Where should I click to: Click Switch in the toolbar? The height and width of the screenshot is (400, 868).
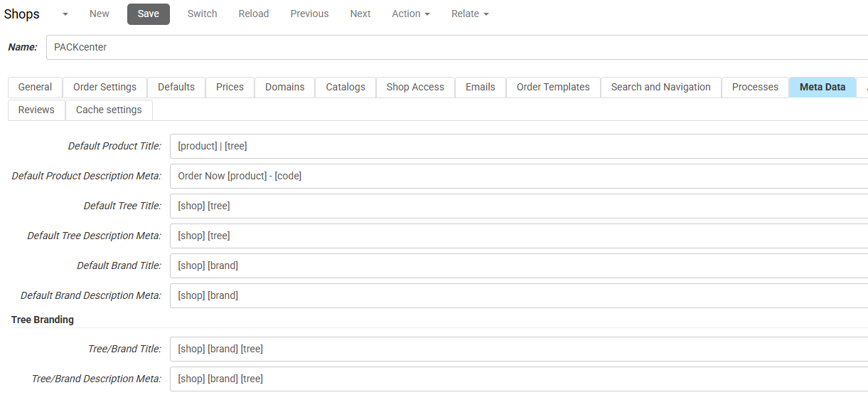tap(203, 14)
